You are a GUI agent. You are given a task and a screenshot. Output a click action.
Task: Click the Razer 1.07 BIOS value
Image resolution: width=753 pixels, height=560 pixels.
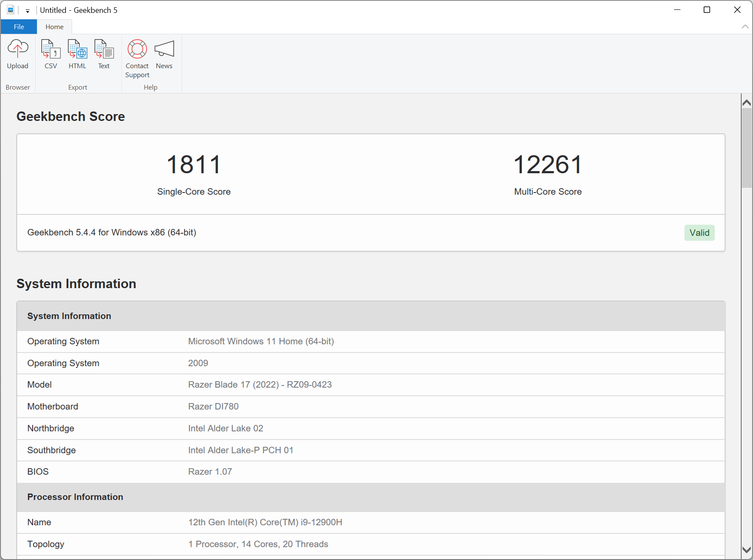click(x=210, y=472)
